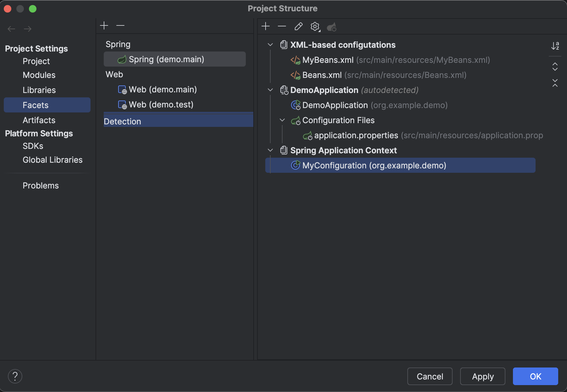Open the SDKs settings page

(33, 146)
